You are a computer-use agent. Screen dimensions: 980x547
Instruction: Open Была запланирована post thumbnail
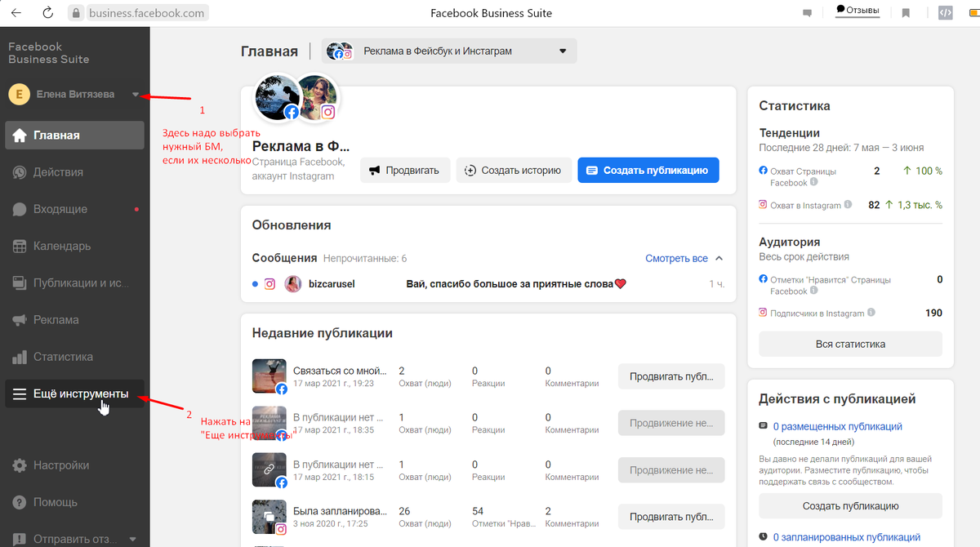point(269,516)
